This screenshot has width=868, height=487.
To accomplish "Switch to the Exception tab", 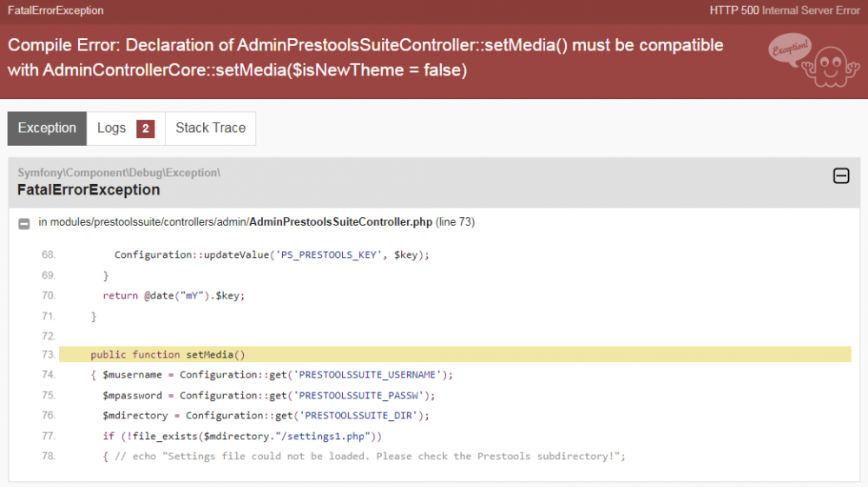I will (47, 128).
